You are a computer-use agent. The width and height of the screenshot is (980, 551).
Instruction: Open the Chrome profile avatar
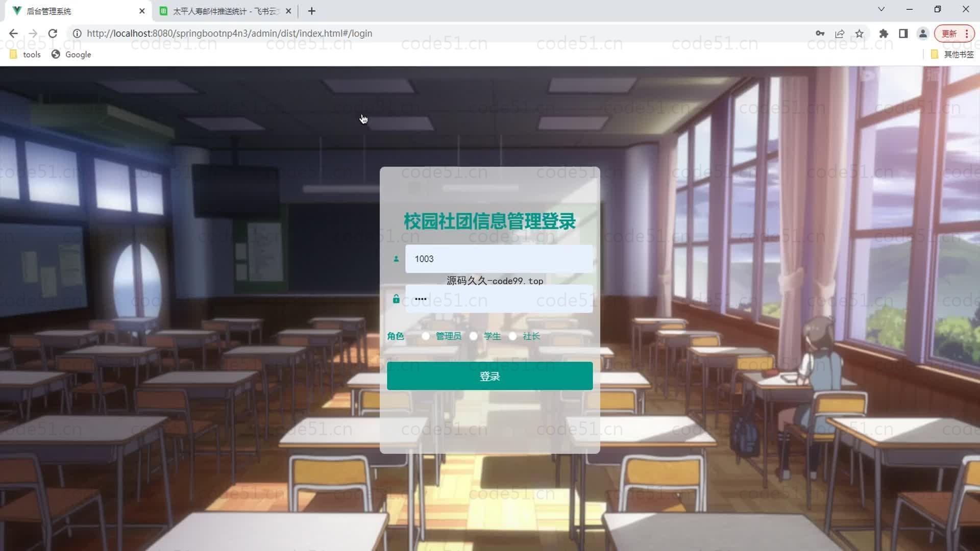click(x=923, y=34)
